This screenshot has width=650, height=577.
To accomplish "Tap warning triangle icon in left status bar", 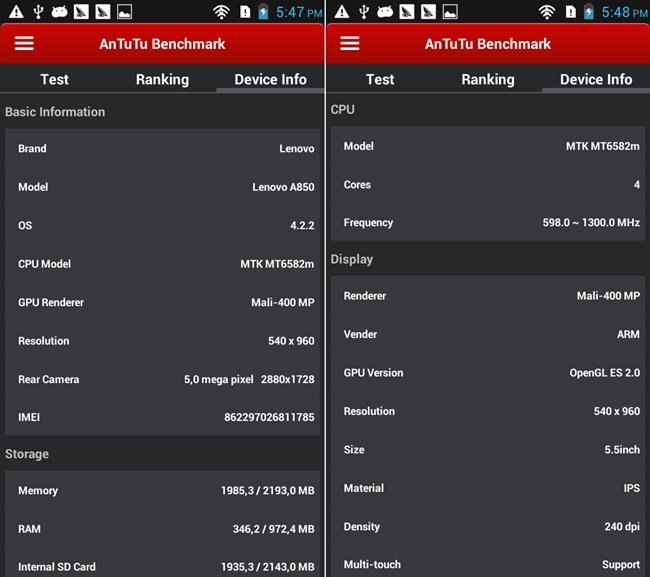I will point(16,12).
